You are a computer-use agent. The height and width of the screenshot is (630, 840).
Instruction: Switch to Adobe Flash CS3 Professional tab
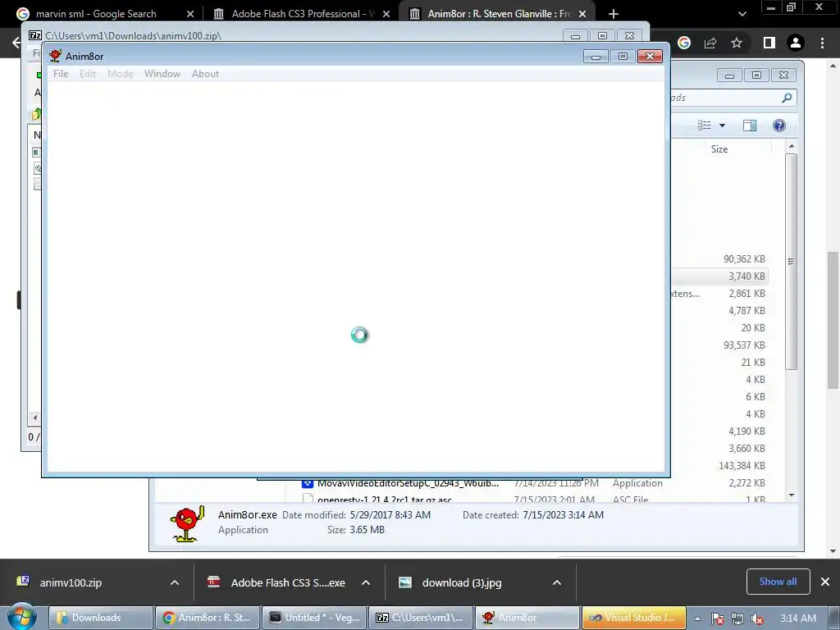coord(303,14)
